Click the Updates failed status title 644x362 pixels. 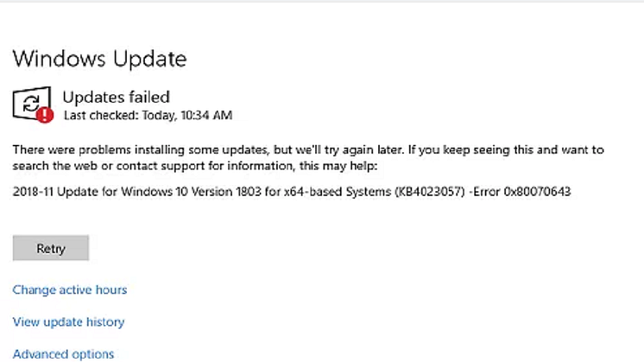tap(117, 97)
